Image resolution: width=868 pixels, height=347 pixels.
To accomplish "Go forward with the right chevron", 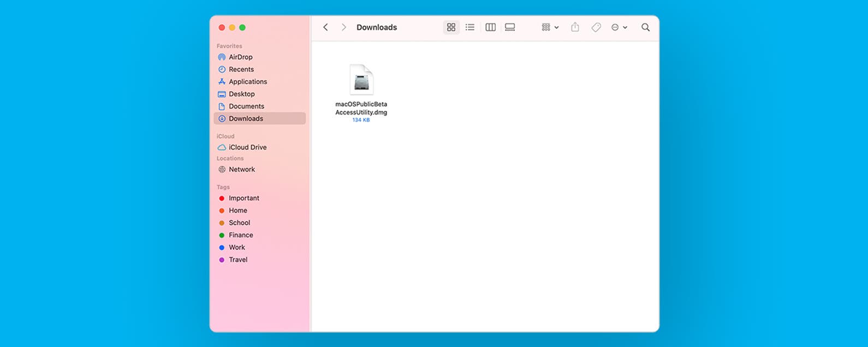I will (x=343, y=27).
